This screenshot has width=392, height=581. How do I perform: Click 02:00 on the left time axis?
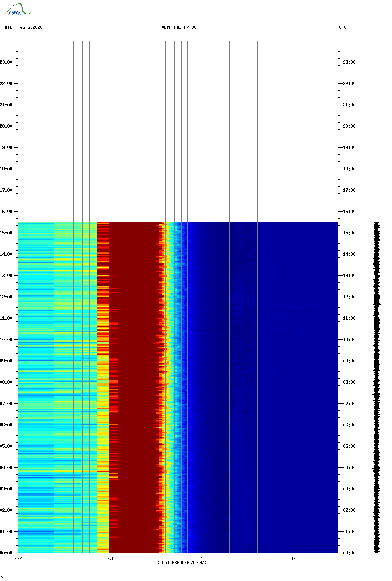tap(6, 510)
